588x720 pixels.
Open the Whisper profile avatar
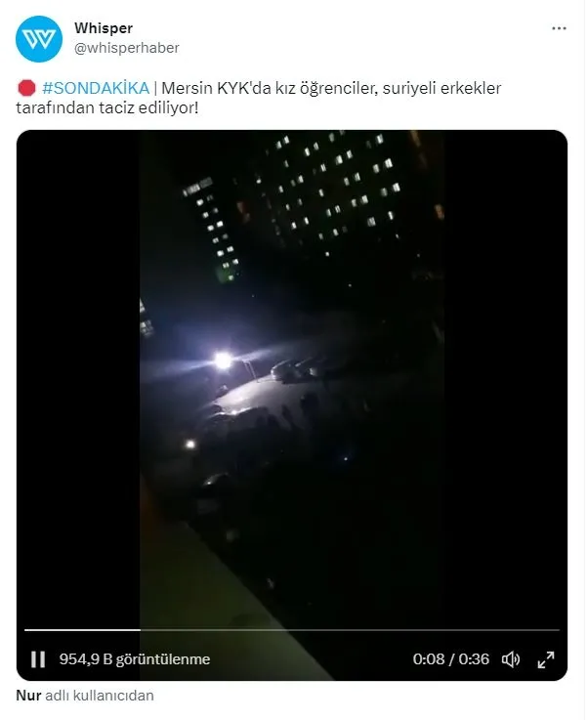pos(39,39)
